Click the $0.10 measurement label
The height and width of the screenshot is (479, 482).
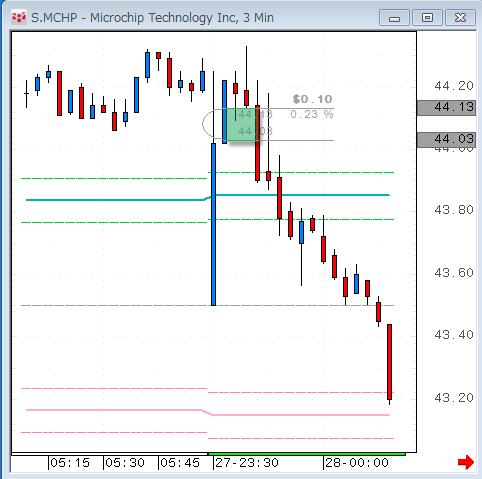[312, 99]
